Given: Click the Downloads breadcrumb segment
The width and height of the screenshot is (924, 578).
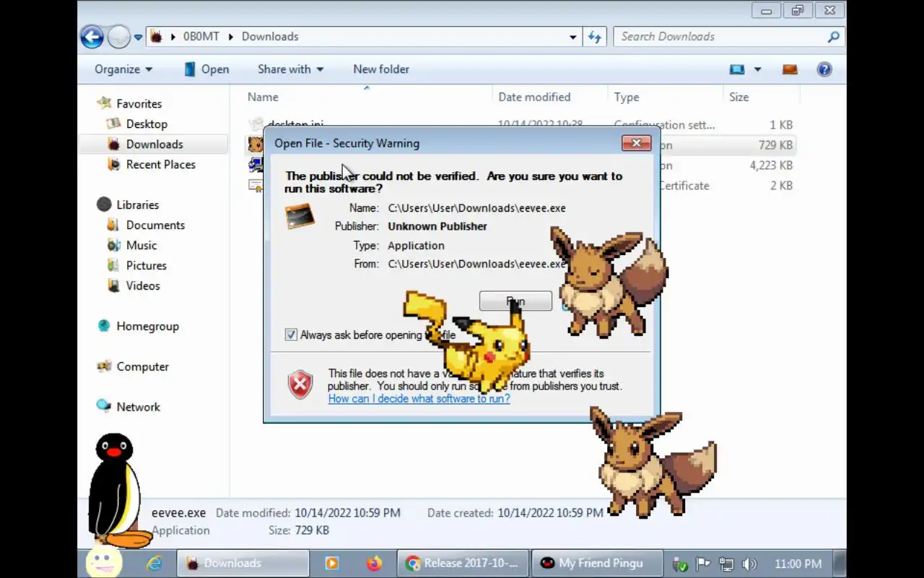Looking at the screenshot, I should click(270, 36).
